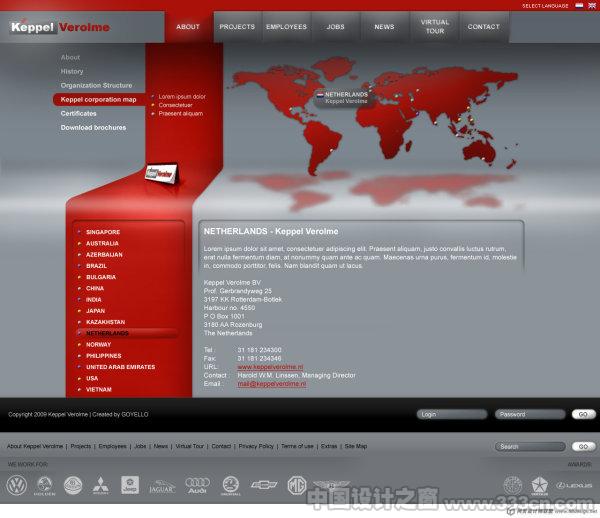Screen dimensions: 600x518
Task: Open the JOBS tab
Action: coord(336,27)
